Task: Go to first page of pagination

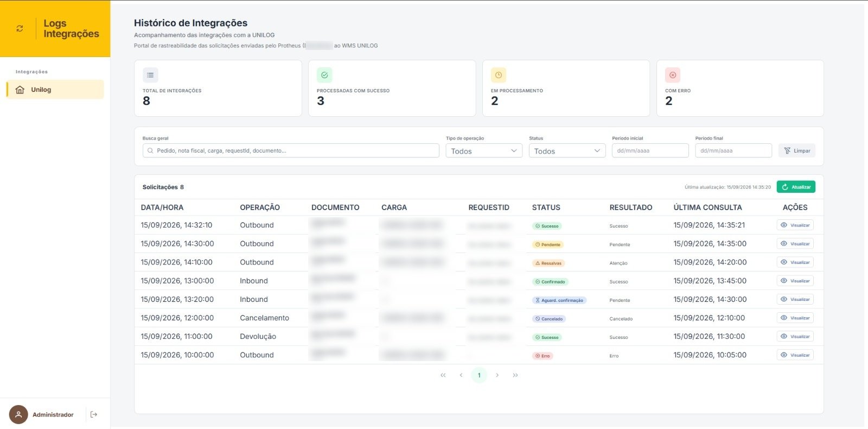Action: point(443,375)
